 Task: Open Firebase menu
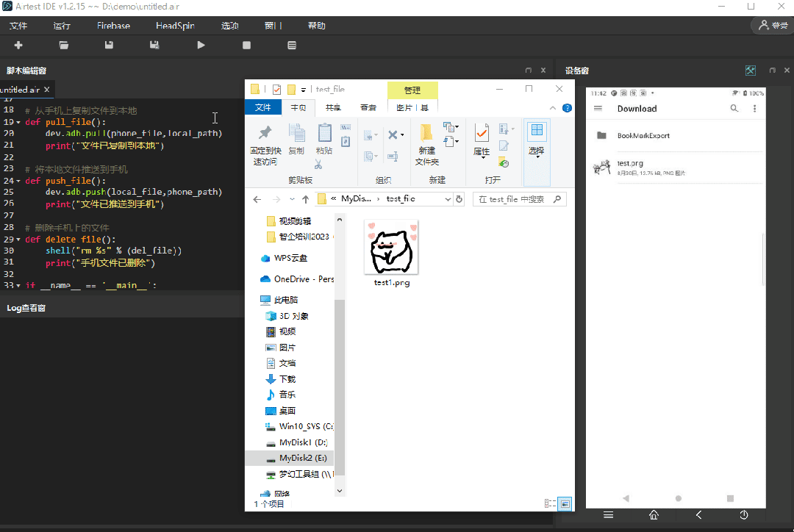[x=113, y=26]
